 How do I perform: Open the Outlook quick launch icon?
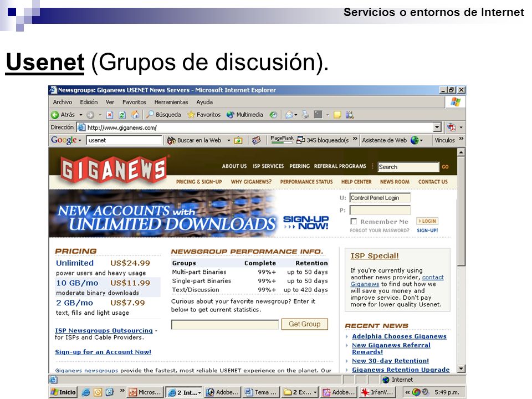coord(98,392)
